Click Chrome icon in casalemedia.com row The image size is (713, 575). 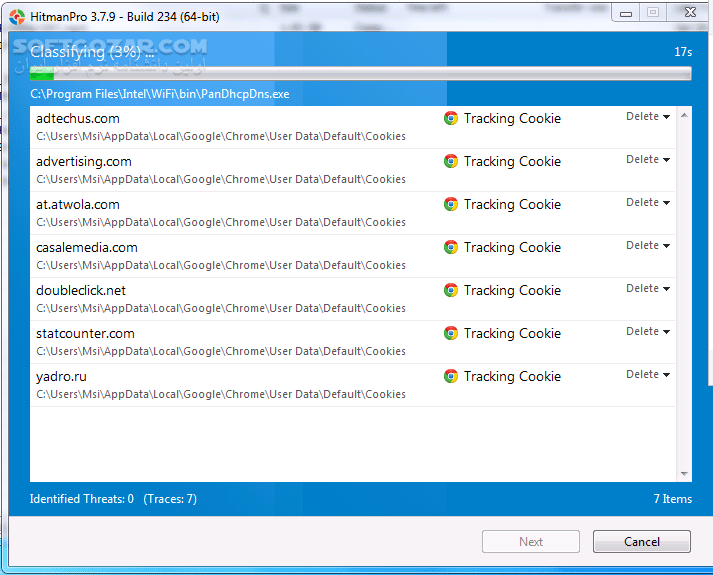click(x=451, y=247)
